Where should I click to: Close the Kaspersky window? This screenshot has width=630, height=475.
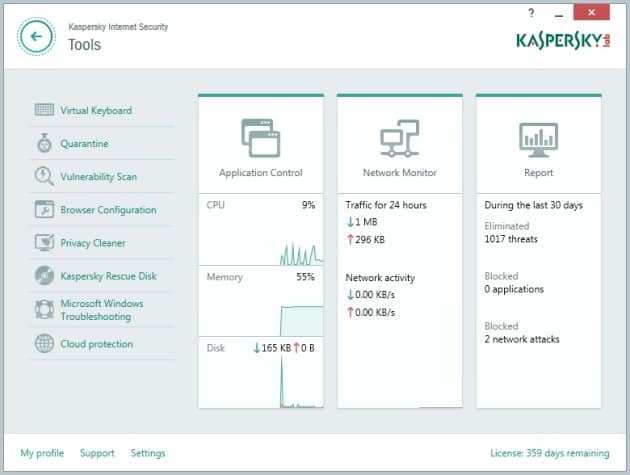point(591,12)
